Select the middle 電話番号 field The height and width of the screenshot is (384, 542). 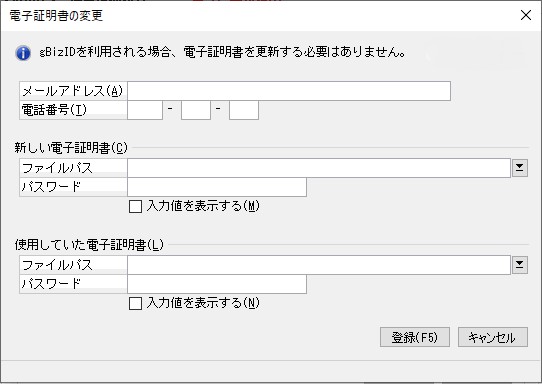point(196,110)
